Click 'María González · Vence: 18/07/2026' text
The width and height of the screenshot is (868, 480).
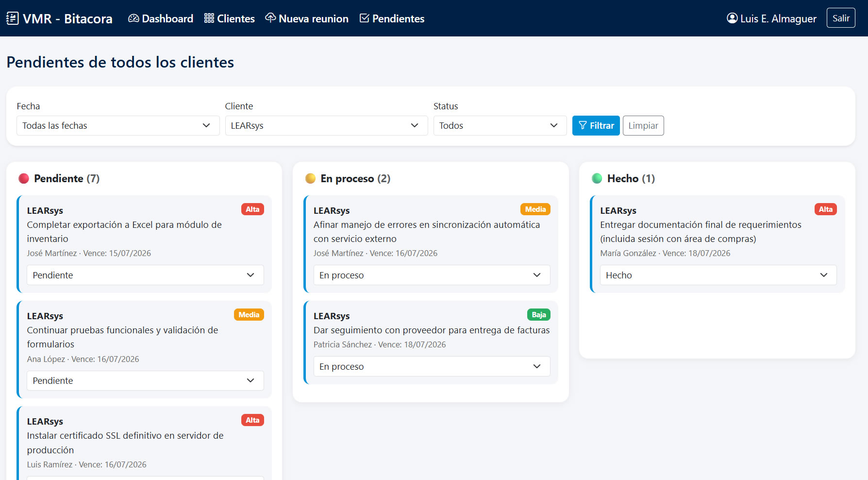coord(665,253)
